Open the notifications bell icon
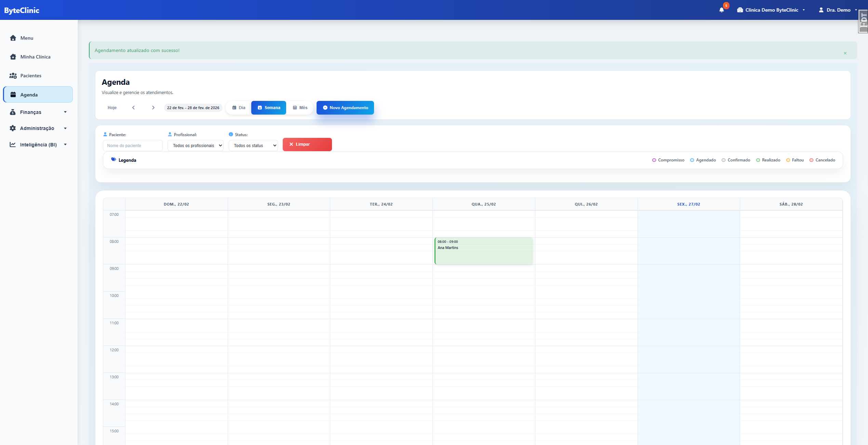The image size is (868, 445). pyautogui.click(x=721, y=10)
